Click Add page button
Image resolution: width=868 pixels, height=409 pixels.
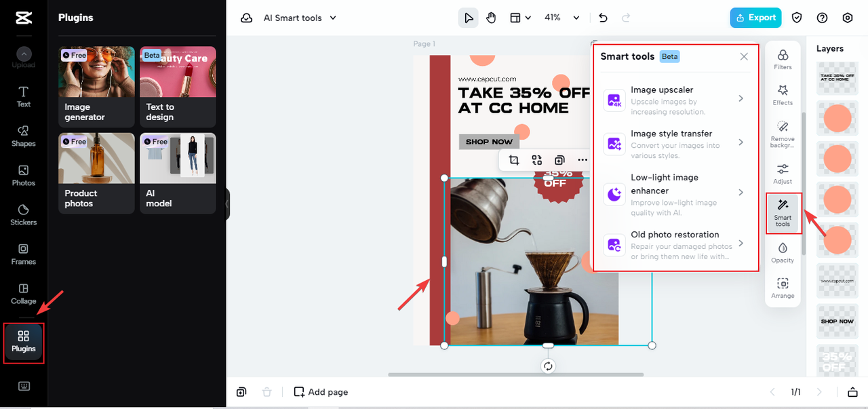(x=321, y=392)
